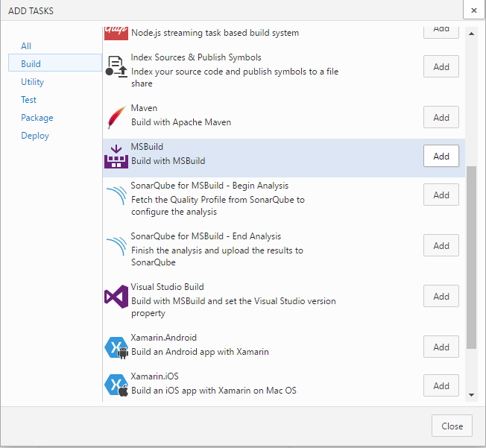This screenshot has height=448, width=486.
Task: Select the Build category
Action: pyautogui.click(x=55, y=64)
